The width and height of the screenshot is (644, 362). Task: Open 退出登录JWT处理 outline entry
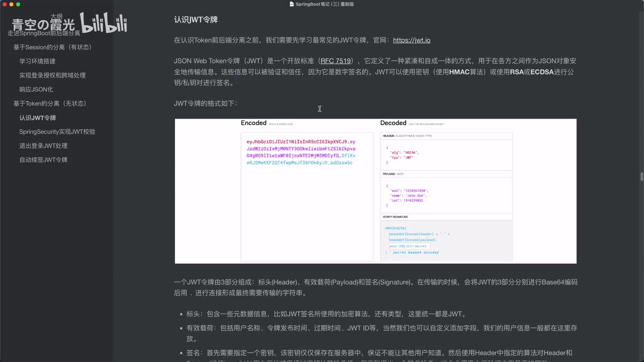(43, 146)
